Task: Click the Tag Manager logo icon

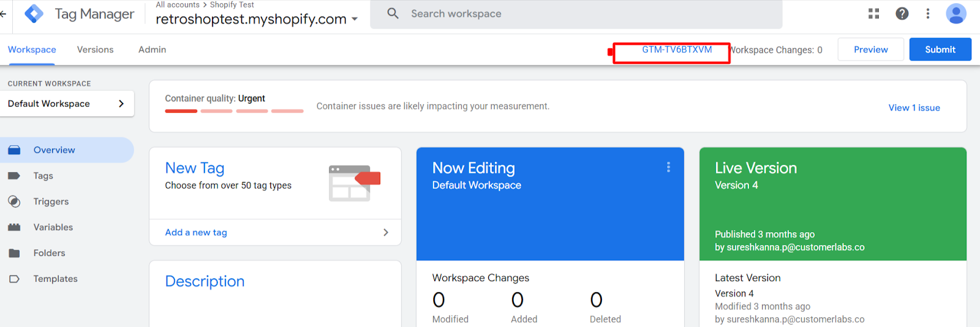Action: coord(34,13)
